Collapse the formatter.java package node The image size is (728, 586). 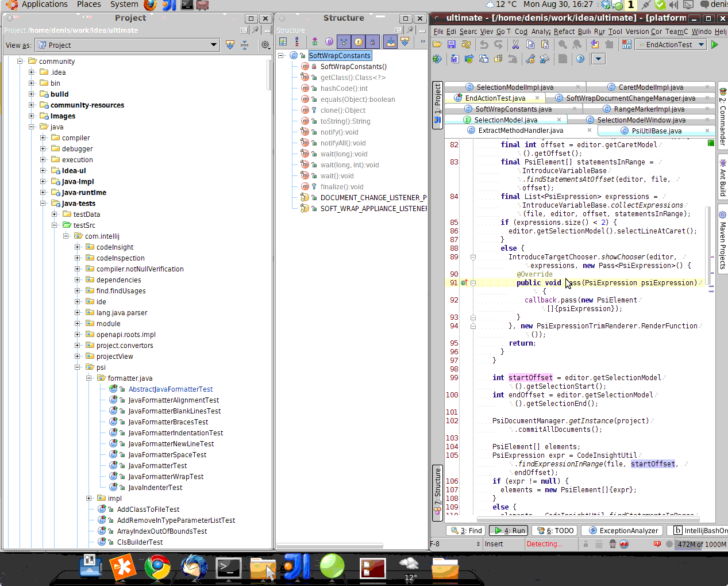(89, 378)
